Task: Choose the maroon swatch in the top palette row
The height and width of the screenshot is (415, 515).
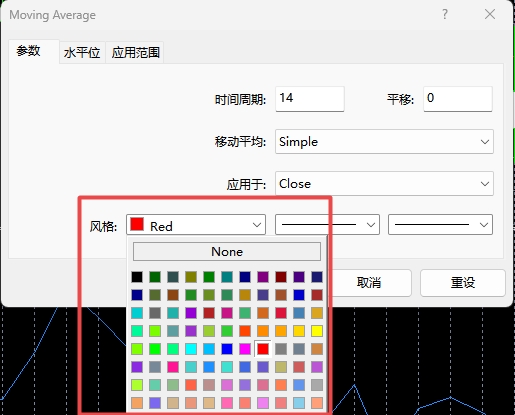Action: (x=281, y=277)
